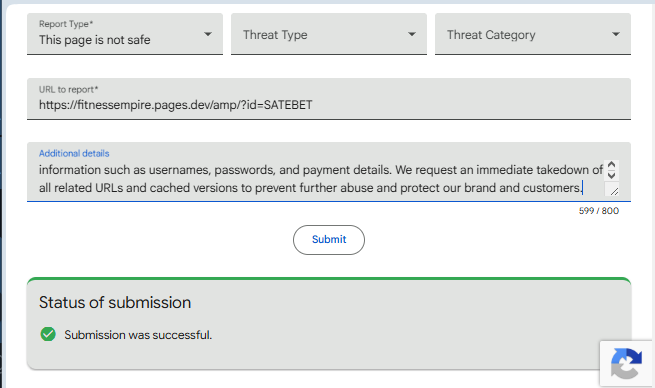This screenshot has height=388, width=655.
Task: Select the 'This page is not safe' value
Action: point(94,40)
